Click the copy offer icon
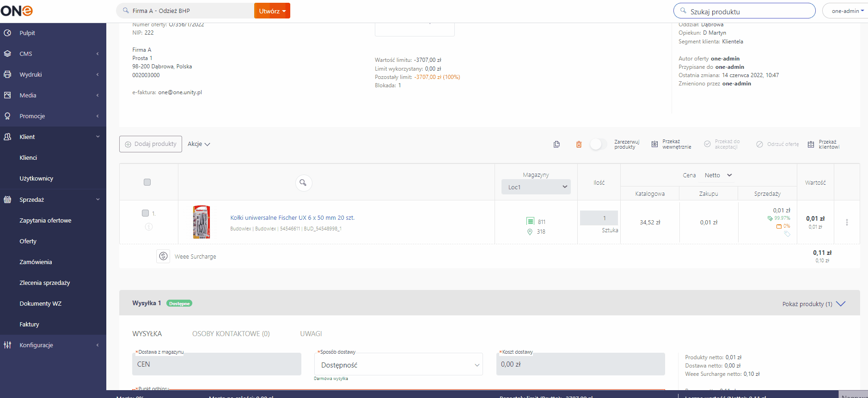The height and width of the screenshot is (398, 868). pos(556,144)
